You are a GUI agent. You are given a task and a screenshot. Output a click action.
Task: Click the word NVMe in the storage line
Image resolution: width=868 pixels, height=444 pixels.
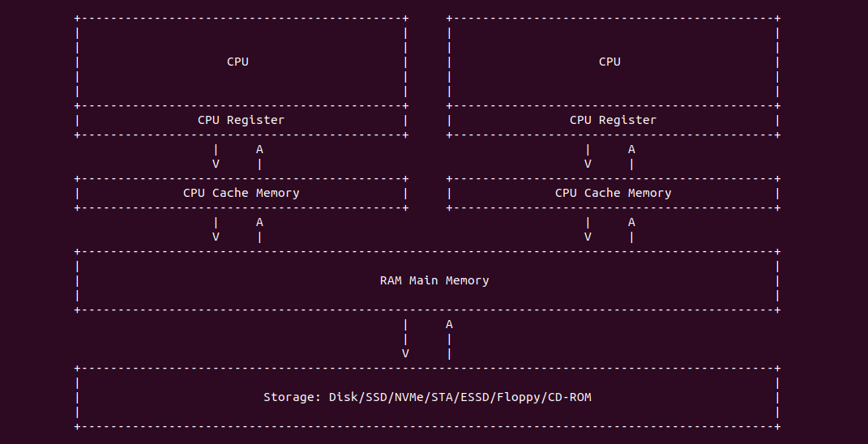point(408,397)
